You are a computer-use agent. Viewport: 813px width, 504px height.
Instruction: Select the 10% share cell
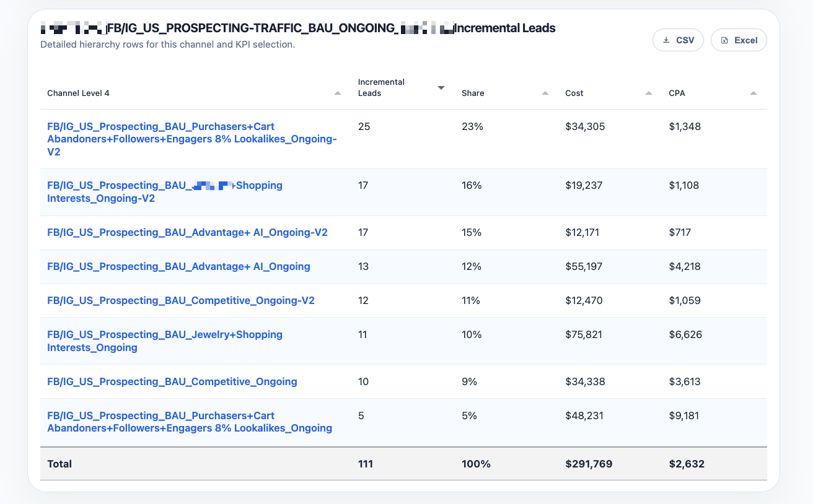coord(472,335)
